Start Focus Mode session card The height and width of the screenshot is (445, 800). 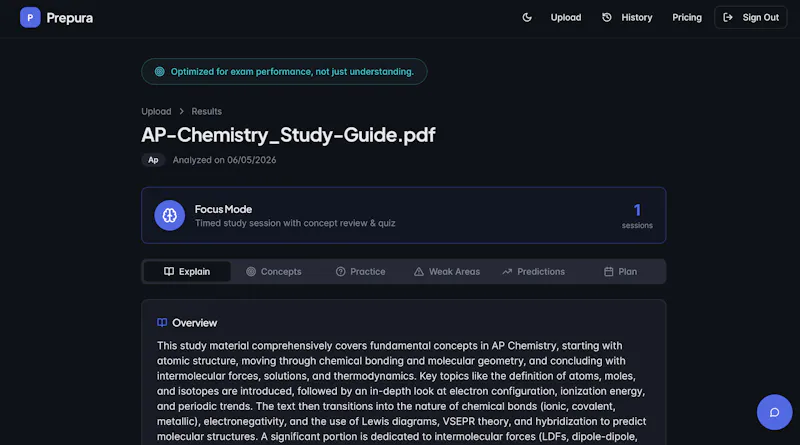[404, 215]
